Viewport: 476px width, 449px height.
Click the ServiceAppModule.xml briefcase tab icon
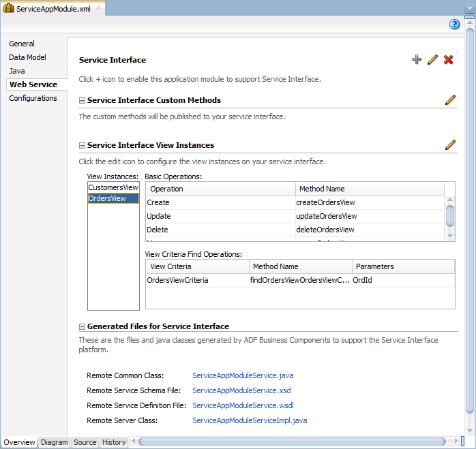pyautogui.click(x=8, y=8)
